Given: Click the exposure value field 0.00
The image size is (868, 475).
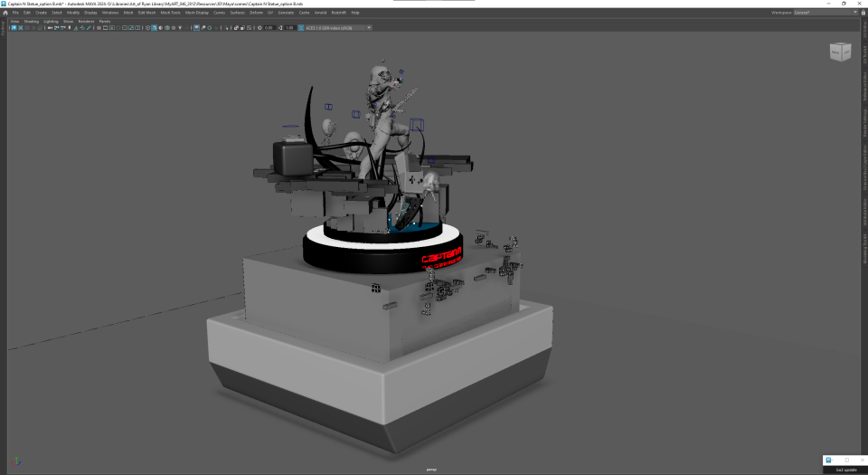Looking at the screenshot, I should pos(269,28).
